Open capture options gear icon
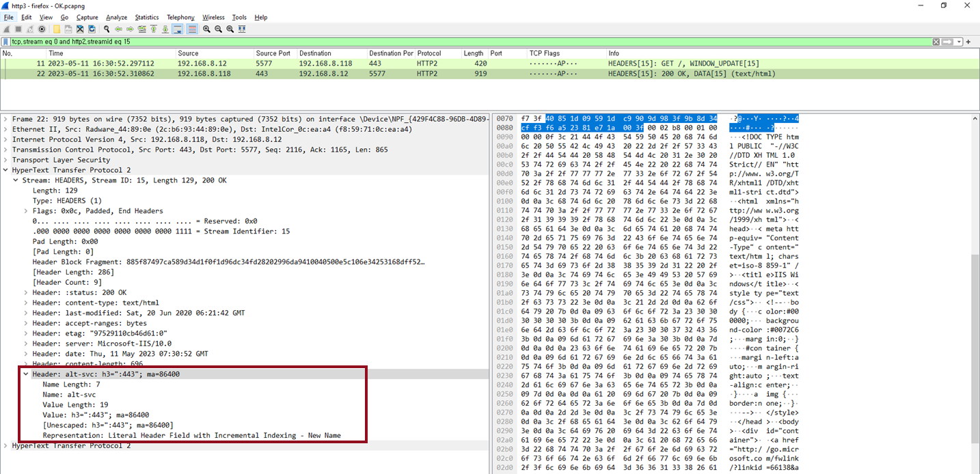Viewport: 980px width, 474px height. tap(42, 29)
